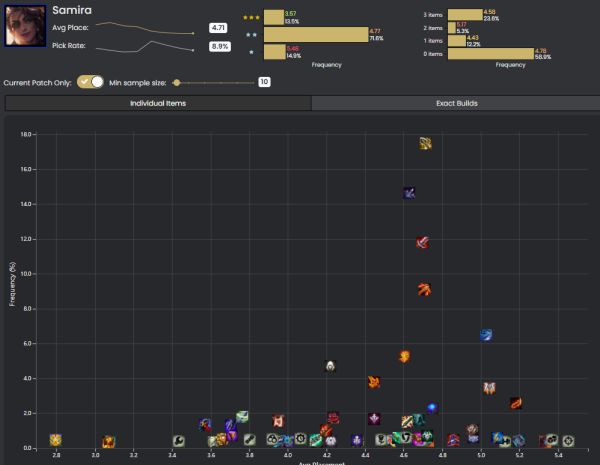Image resolution: width=600 pixels, height=465 pixels.
Task: Select the red item icon near 12% frequency
Action: [x=422, y=242]
